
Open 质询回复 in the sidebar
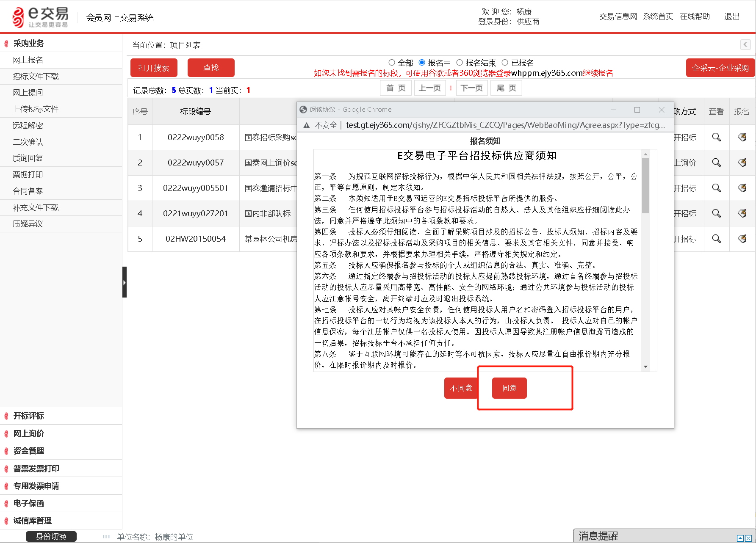[x=61, y=158]
